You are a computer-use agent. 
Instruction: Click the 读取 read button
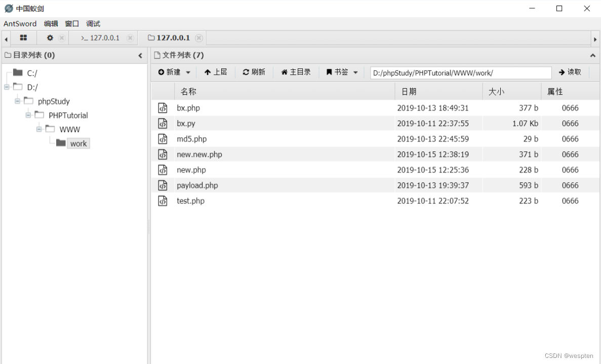570,72
